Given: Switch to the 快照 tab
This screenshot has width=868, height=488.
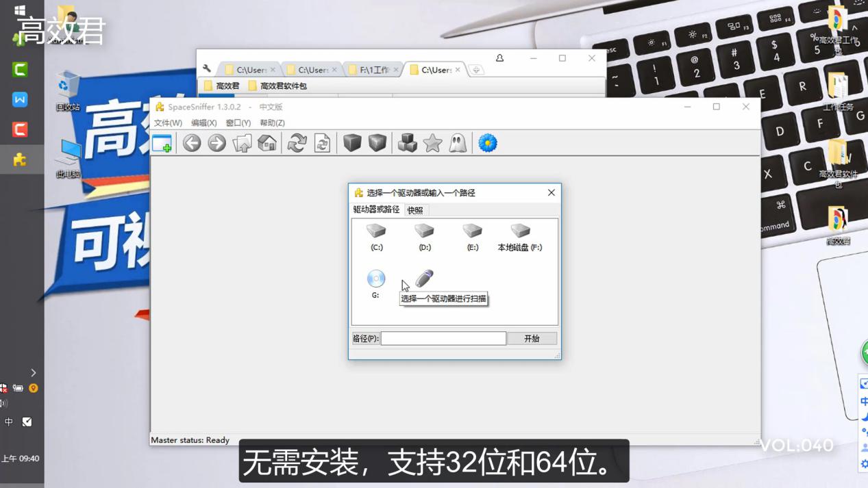Looking at the screenshot, I should point(414,210).
